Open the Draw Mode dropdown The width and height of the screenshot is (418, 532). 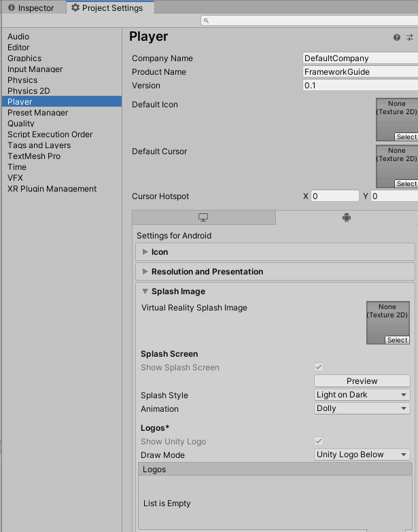362,455
